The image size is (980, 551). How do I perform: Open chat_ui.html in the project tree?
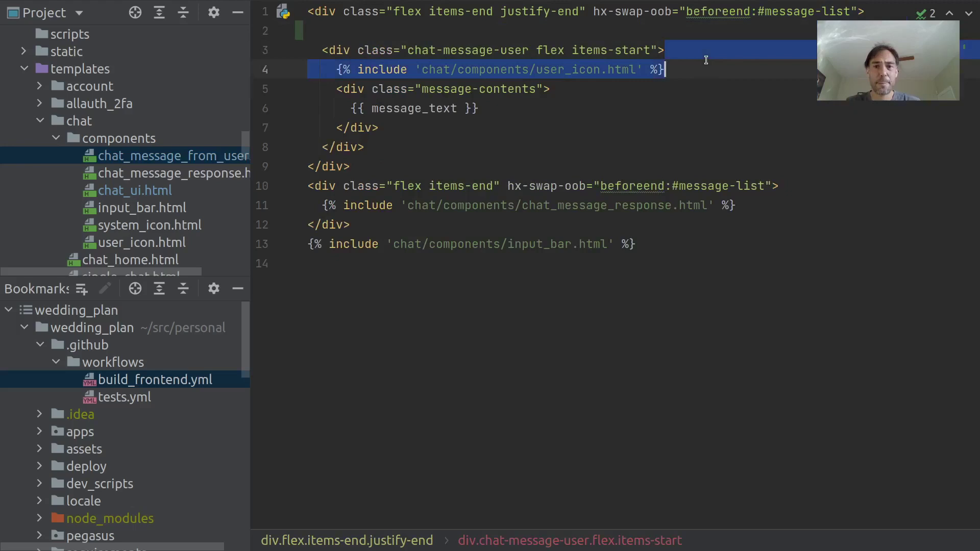(135, 190)
